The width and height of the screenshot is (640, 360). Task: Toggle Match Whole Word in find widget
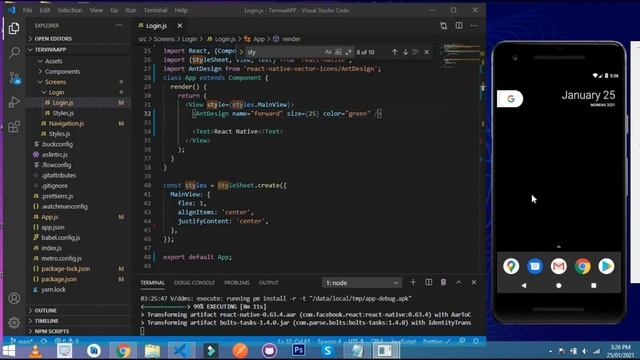point(338,52)
